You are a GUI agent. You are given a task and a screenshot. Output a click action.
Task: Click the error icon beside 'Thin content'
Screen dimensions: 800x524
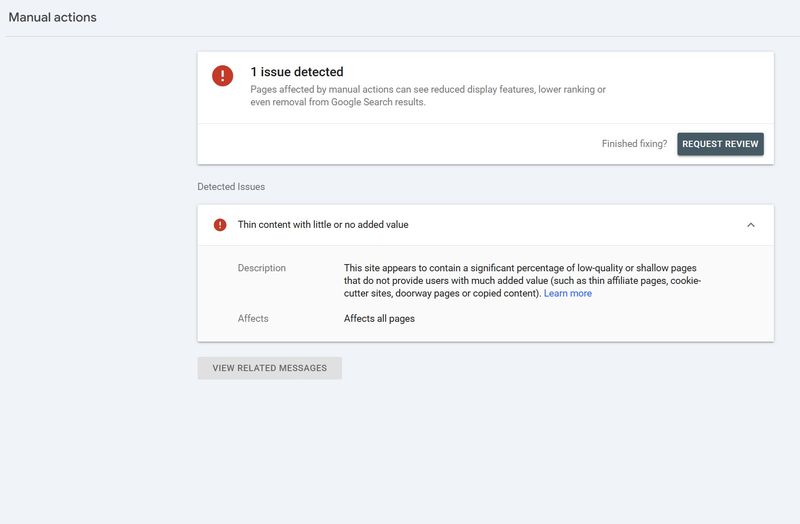[x=220, y=225]
